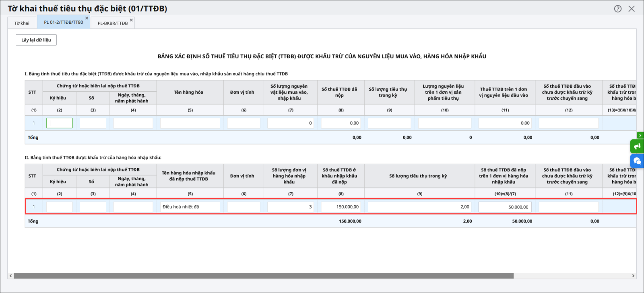The width and height of the screenshot is (644, 293).
Task: Open the blue chat support icon
Action: [637, 161]
